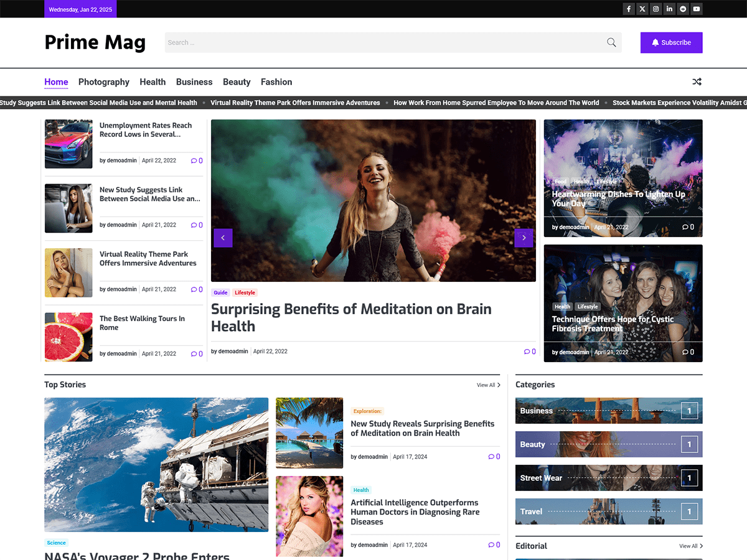The image size is (747, 560).
Task: Open the Instagram social link
Action: pyautogui.click(x=656, y=9)
